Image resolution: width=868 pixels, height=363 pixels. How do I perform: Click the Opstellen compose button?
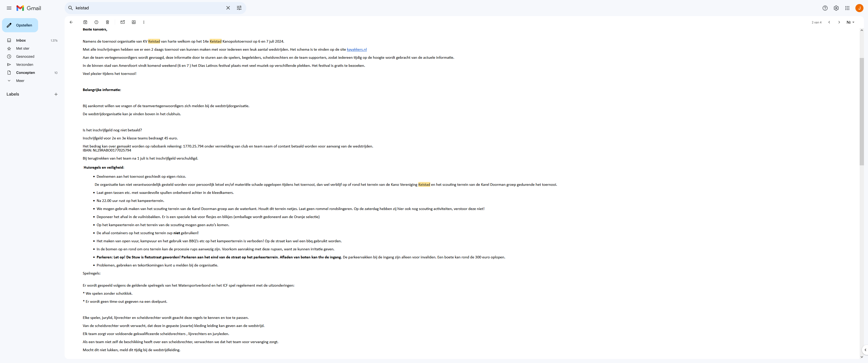coord(20,25)
